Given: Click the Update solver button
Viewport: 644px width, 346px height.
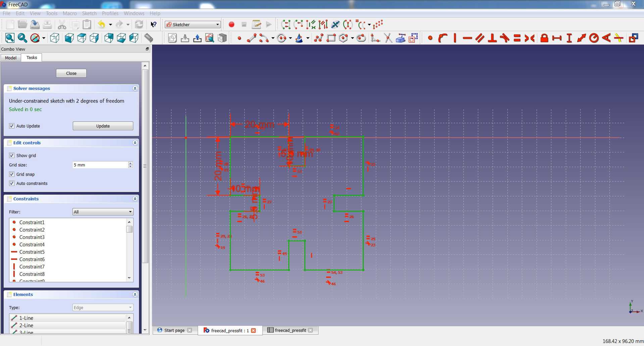Looking at the screenshot, I should pyautogui.click(x=103, y=126).
